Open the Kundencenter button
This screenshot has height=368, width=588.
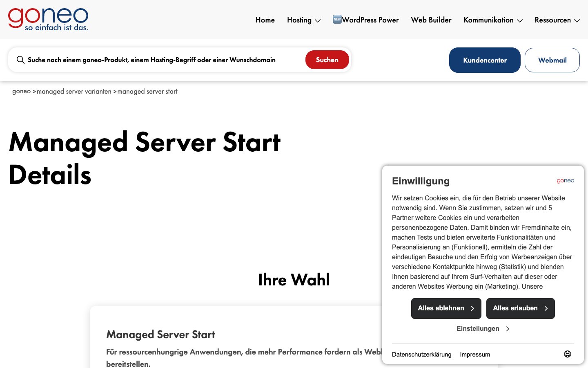point(485,60)
